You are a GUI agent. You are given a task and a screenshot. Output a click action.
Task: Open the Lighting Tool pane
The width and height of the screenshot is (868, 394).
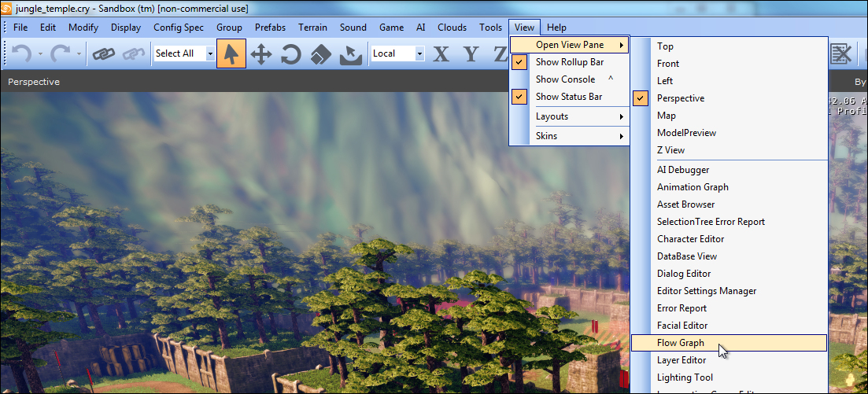[x=729, y=377]
